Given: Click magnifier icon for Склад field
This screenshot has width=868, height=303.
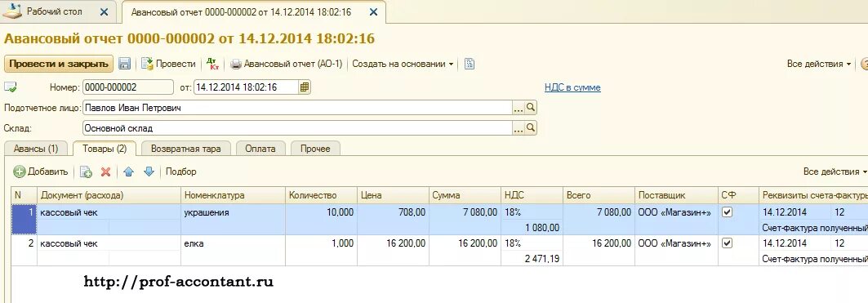Looking at the screenshot, I should pyautogui.click(x=530, y=128).
